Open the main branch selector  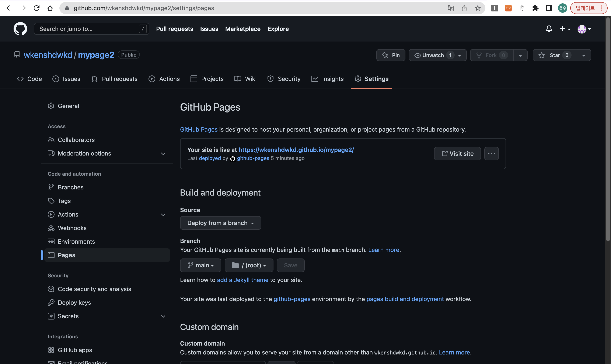(x=201, y=265)
